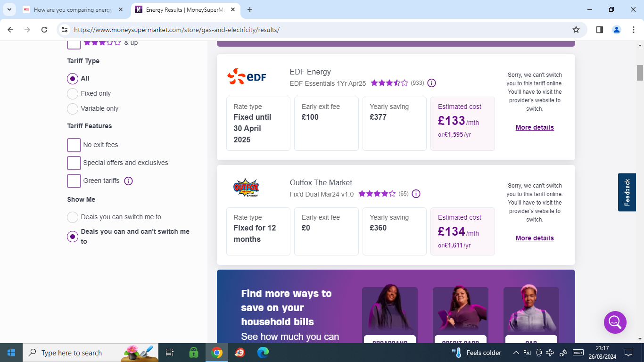Select the Energy Results MoneySuperMarket tab
The image size is (644, 362).
point(185,9)
